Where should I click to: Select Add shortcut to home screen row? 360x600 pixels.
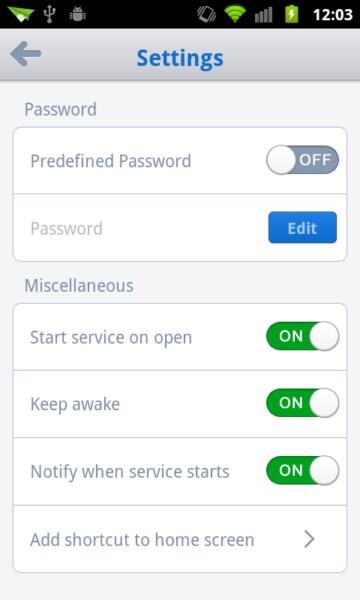click(x=180, y=539)
